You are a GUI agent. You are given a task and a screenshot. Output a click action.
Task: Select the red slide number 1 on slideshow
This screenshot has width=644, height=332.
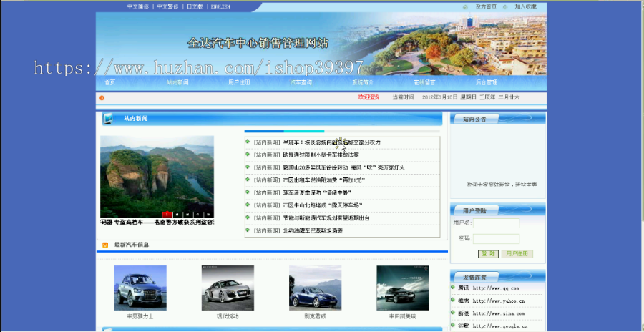(167, 214)
